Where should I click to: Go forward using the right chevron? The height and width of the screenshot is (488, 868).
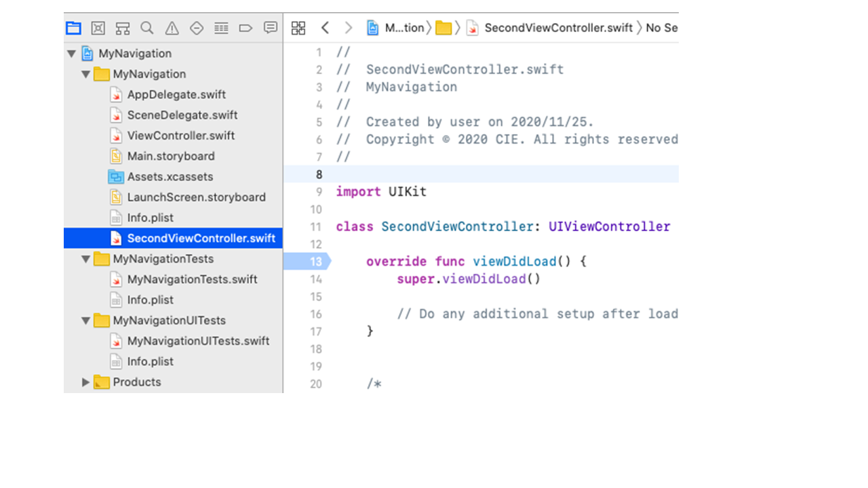tap(349, 28)
